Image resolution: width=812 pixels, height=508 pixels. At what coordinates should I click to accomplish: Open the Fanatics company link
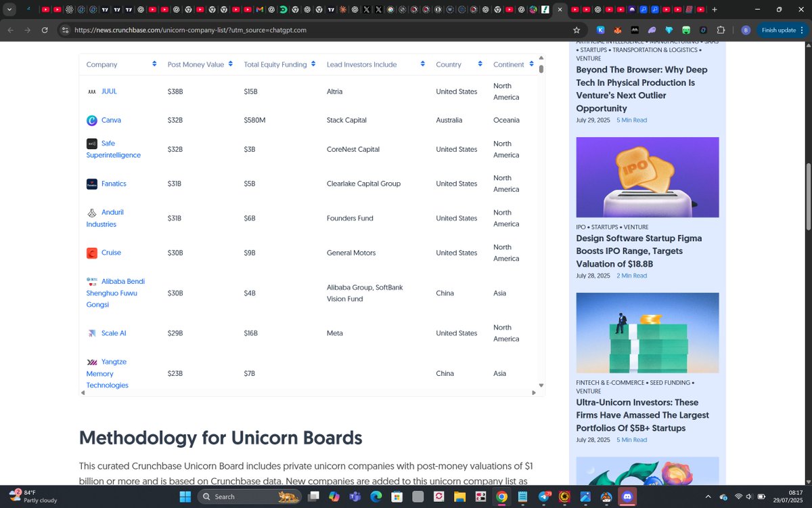pyautogui.click(x=114, y=184)
